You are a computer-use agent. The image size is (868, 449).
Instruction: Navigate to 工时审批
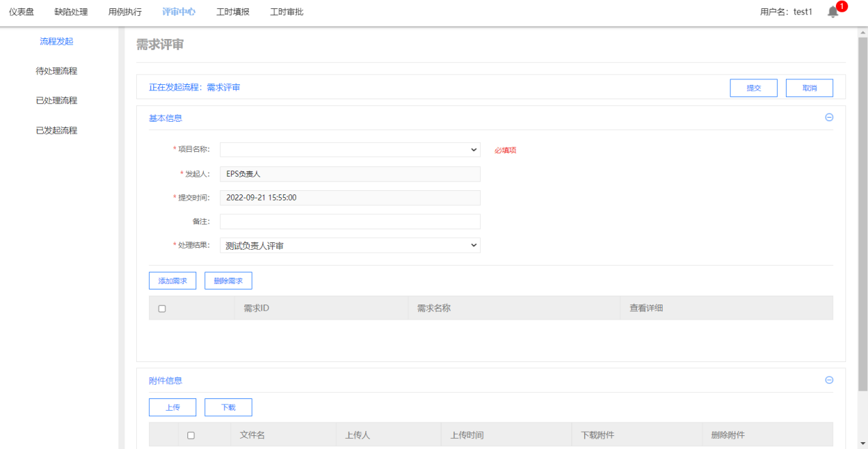[287, 12]
